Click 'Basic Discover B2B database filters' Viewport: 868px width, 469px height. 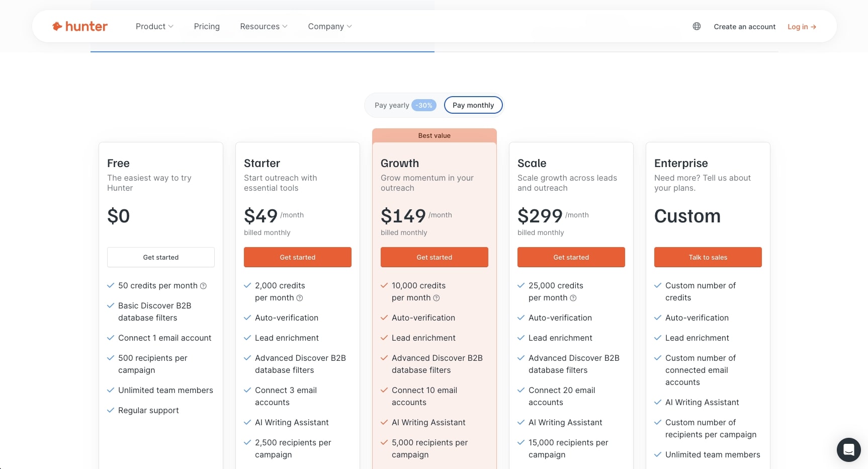pos(155,311)
